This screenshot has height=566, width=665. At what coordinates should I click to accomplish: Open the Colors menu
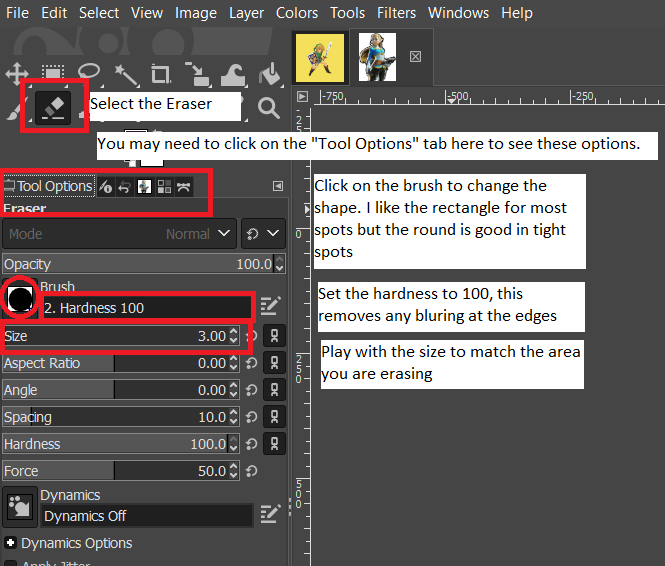click(297, 13)
